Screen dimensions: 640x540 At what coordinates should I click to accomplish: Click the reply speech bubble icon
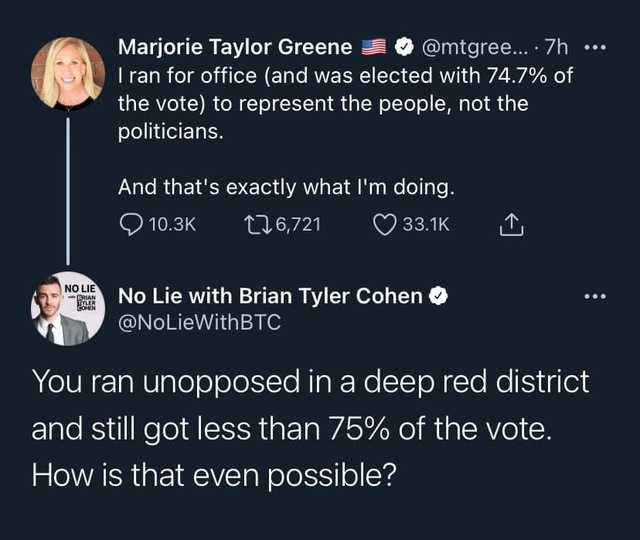point(131,224)
